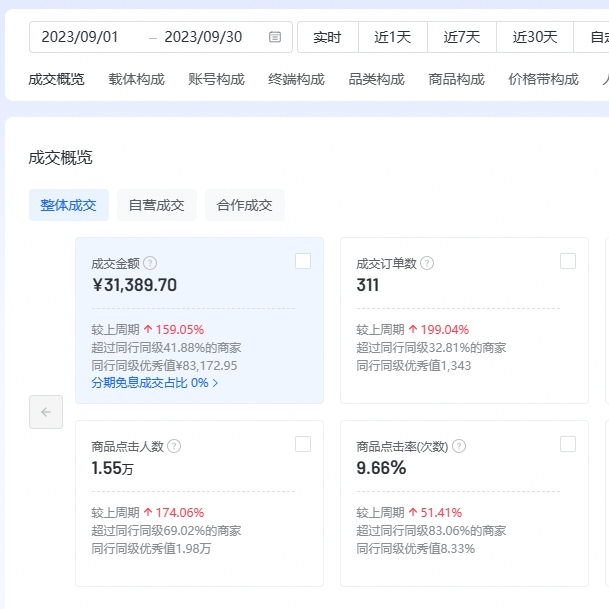
Task: Check the 商品点击率(次数) card checkbox
Action: pos(568,444)
